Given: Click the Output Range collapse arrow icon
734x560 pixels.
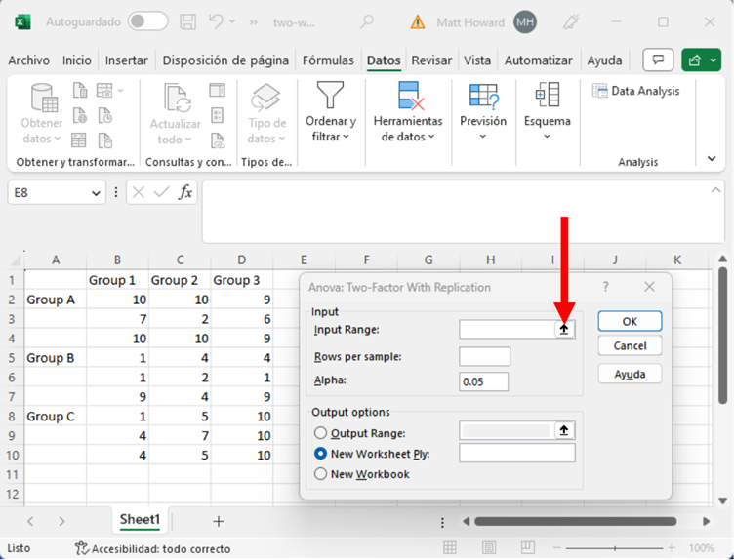Looking at the screenshot, I should pos(564,430).
